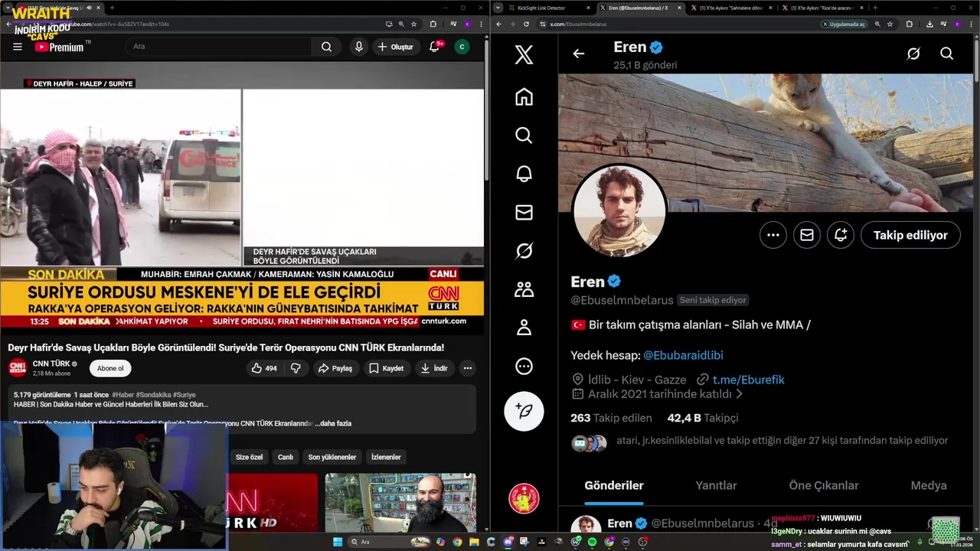Go back from Eren's X profile
980x551 pixels.
579,54
